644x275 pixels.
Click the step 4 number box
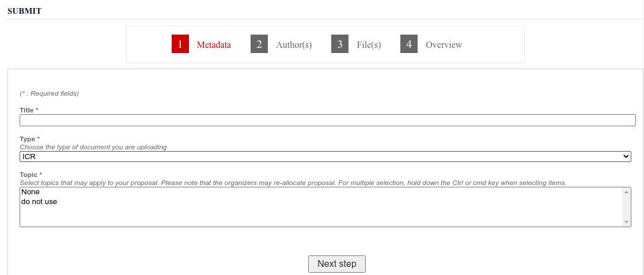408,44
